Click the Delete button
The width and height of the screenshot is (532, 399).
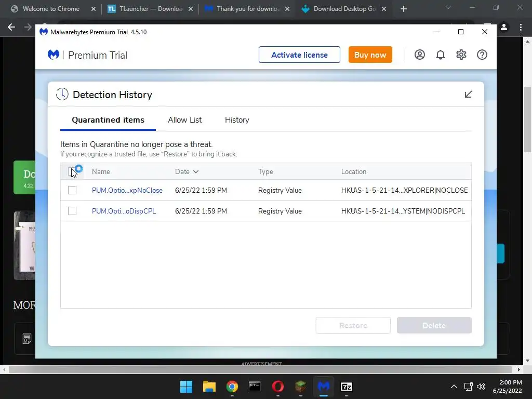point(434,325)
